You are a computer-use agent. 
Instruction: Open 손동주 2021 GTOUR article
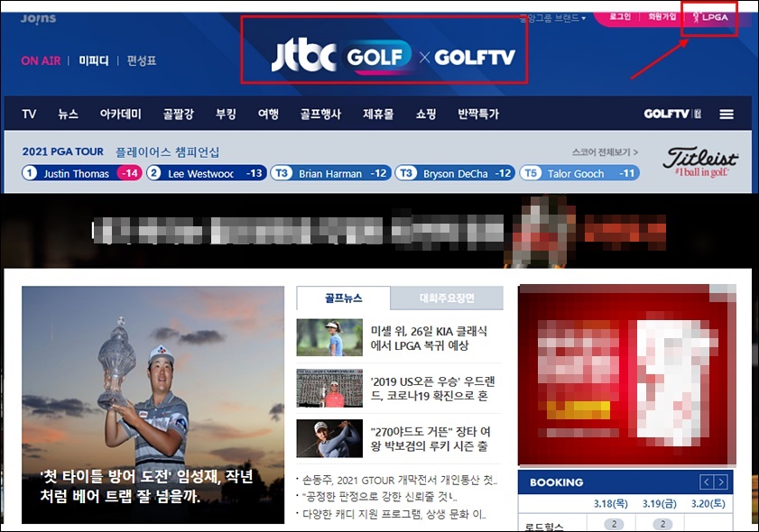coord(400,481)
